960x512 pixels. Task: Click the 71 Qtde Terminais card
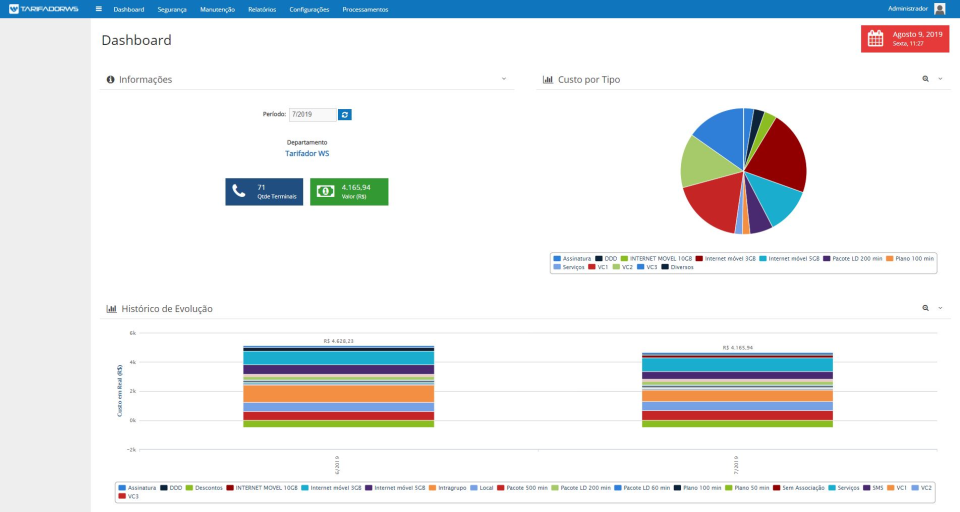point(264,192)
